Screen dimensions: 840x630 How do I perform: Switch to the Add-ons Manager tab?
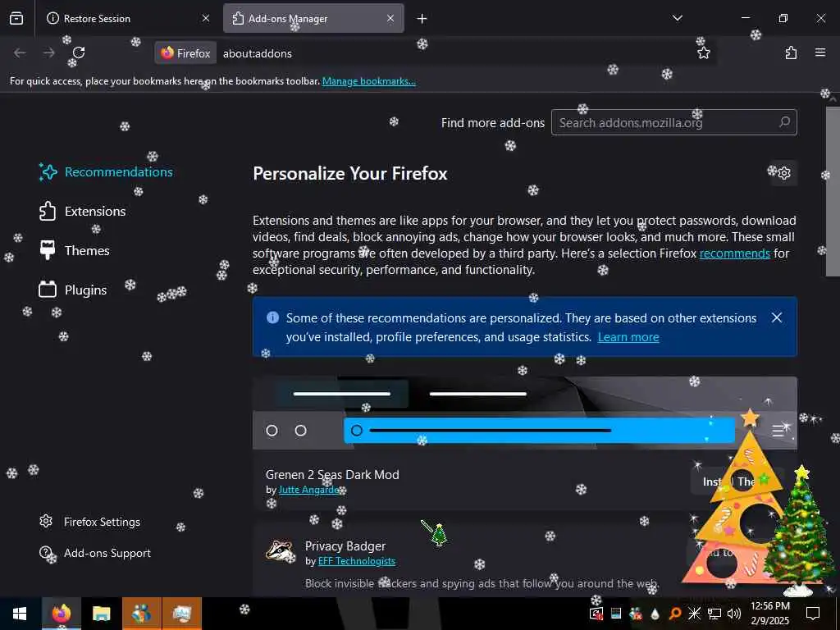point(313,18)
